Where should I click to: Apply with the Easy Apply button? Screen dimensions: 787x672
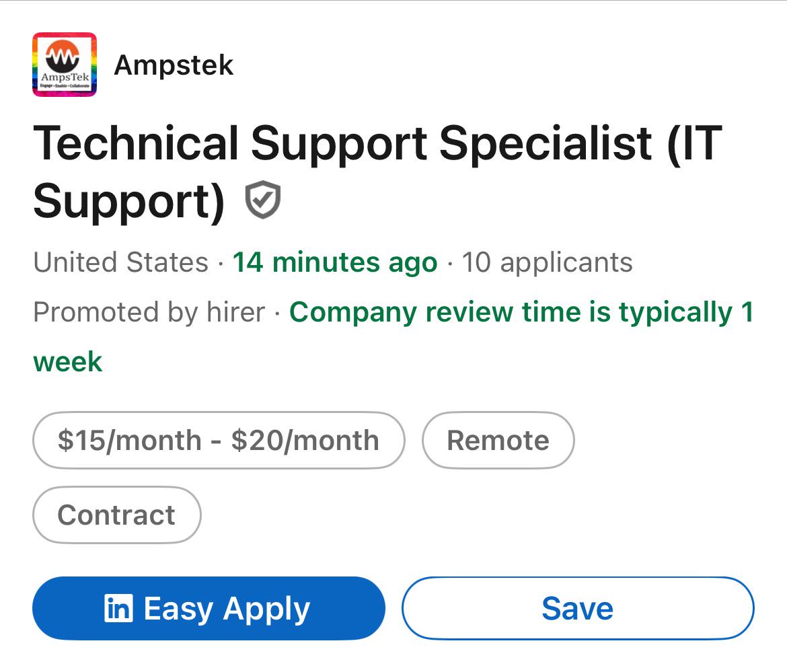pyautogui.click(x=209, y=608)
